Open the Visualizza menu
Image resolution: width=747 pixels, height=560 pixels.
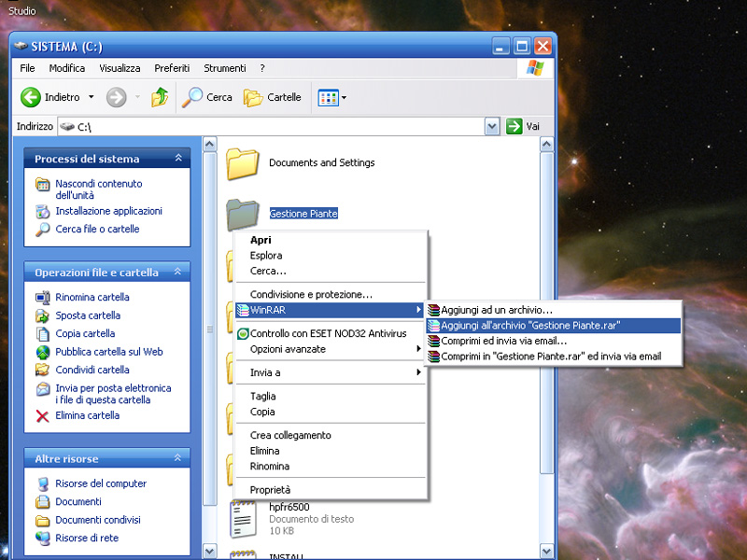[x=120, y=68]
